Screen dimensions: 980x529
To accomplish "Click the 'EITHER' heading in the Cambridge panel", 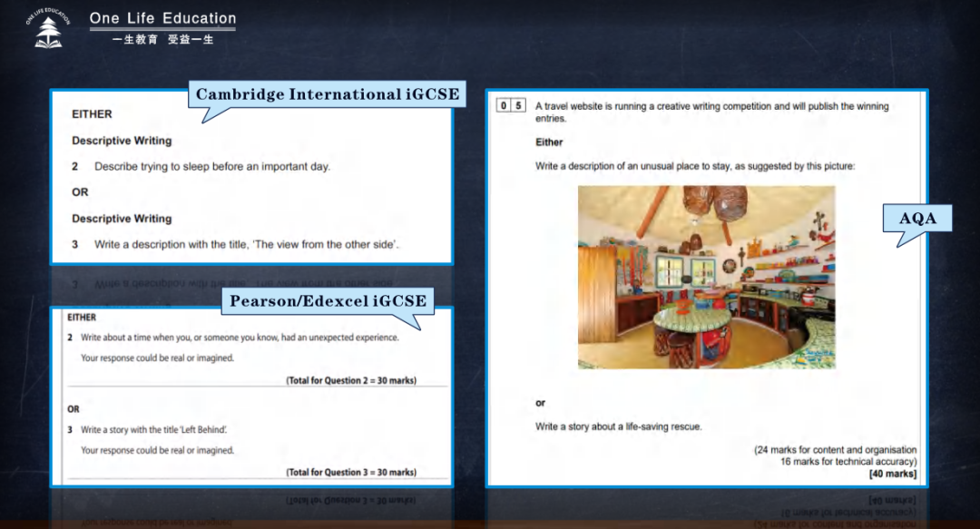I will pos(92,114).
